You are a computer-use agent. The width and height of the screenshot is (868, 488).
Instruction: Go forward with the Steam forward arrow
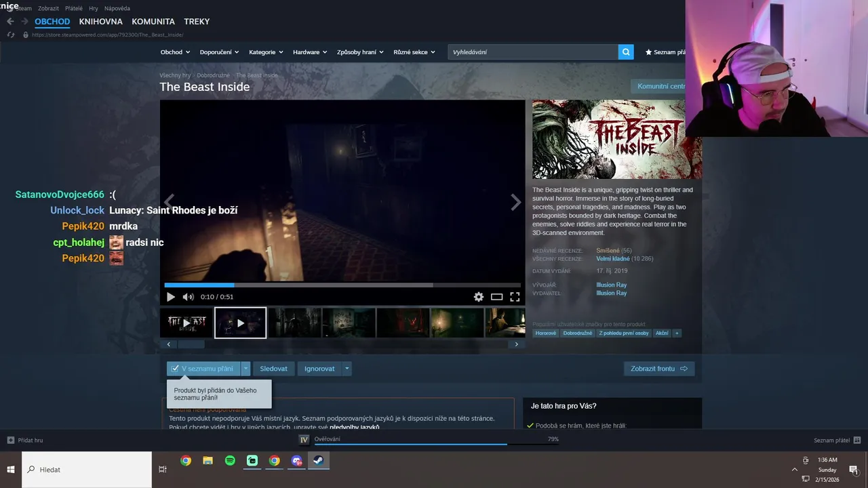24,22
